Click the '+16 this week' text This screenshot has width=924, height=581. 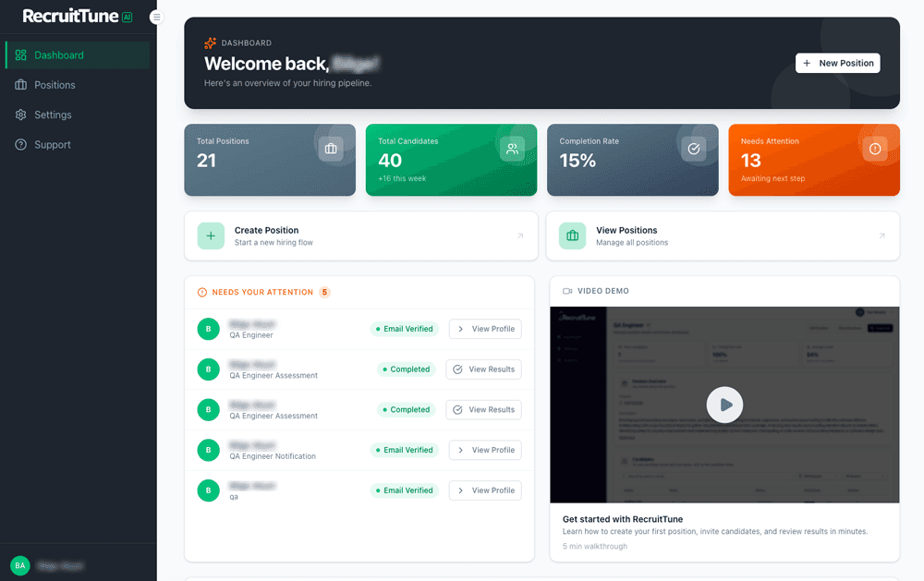[x=402, y=178]
